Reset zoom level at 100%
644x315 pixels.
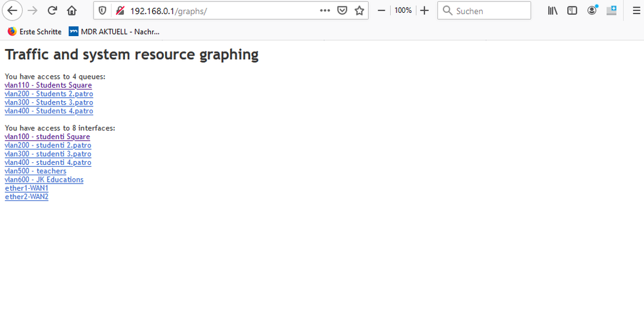click(x=403, y=11)
